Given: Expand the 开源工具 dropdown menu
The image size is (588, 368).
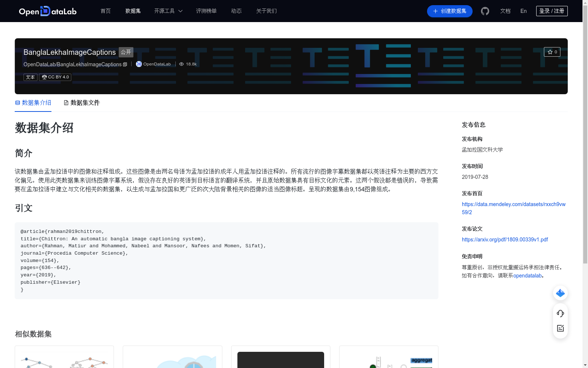Looking at the screenshot, I should coord(168,11).
